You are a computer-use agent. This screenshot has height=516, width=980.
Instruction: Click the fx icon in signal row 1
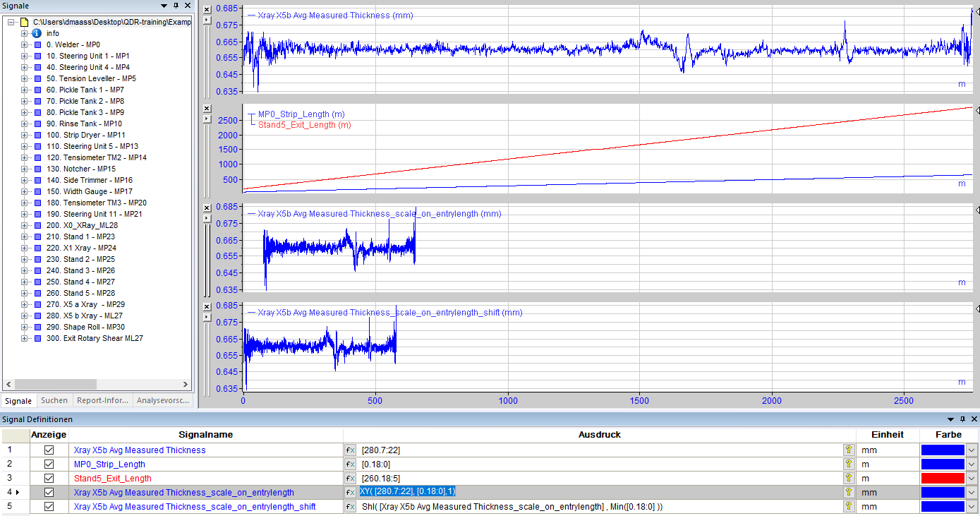[x=350, y=450]
